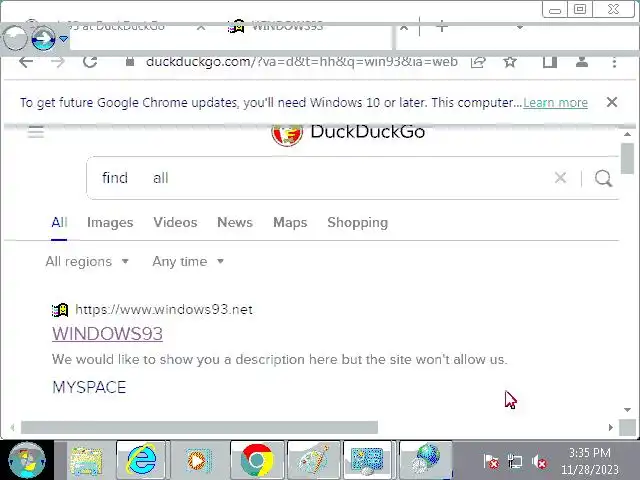The image size is (640, 480).
Task: Open Windows Media Player from the taskbar
Action: [x=198, y=461]
